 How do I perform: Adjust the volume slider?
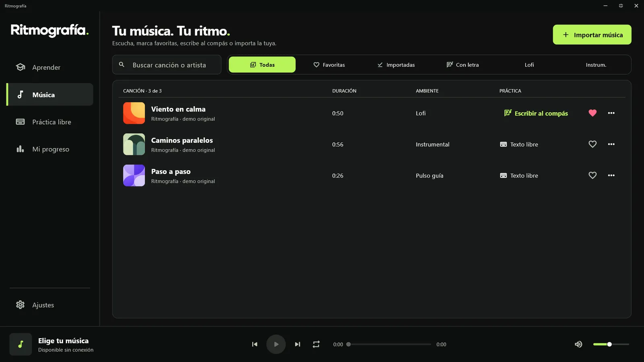point(611,344)
